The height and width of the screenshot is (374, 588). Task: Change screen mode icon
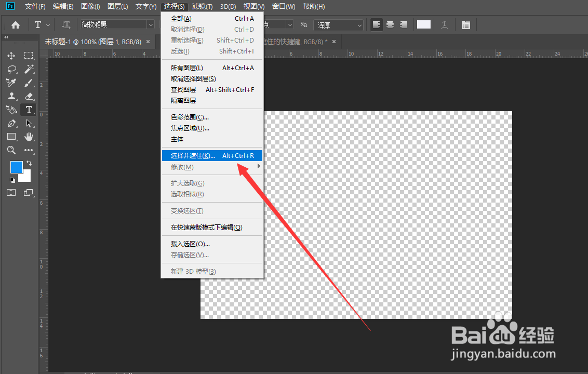coord(29,192)
